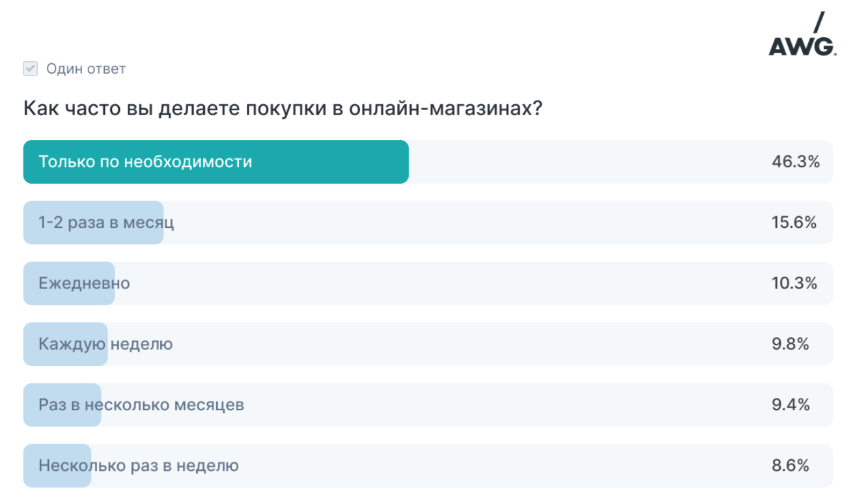This screenshot has height=504, width=853.
Task: Click the 10.3% percentage label
Action: (794, 283)
